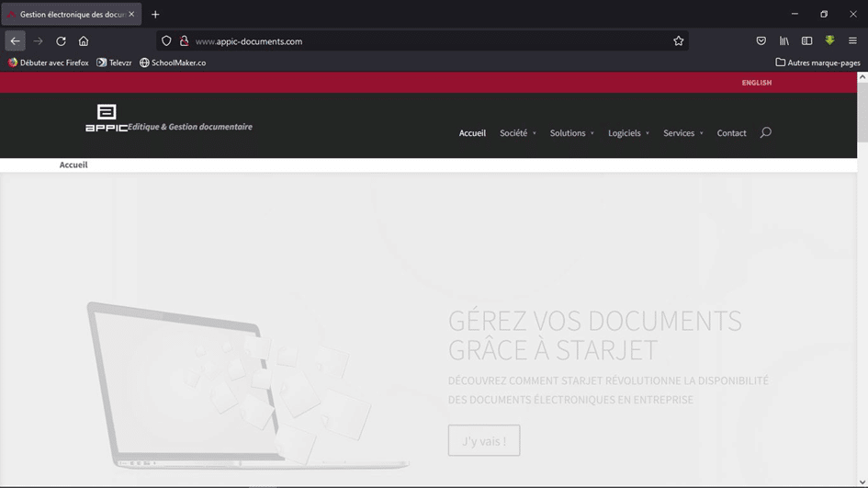Open Autres marque-pages folder
The width and height of the screenshot is (868, 488).
(817, 62)
